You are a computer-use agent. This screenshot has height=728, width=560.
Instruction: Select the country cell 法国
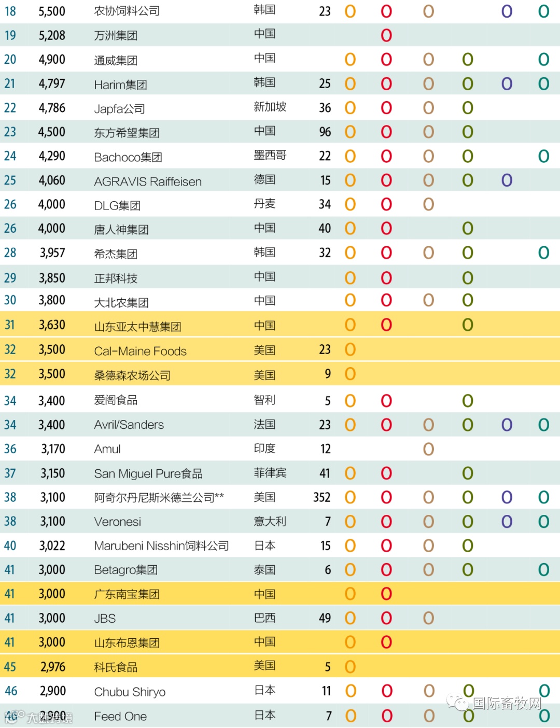(264, 424)
